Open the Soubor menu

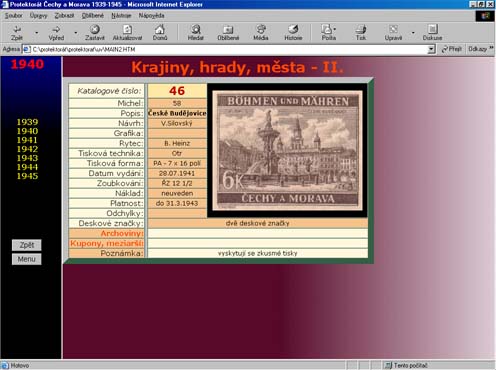click(x=14, y=16)
